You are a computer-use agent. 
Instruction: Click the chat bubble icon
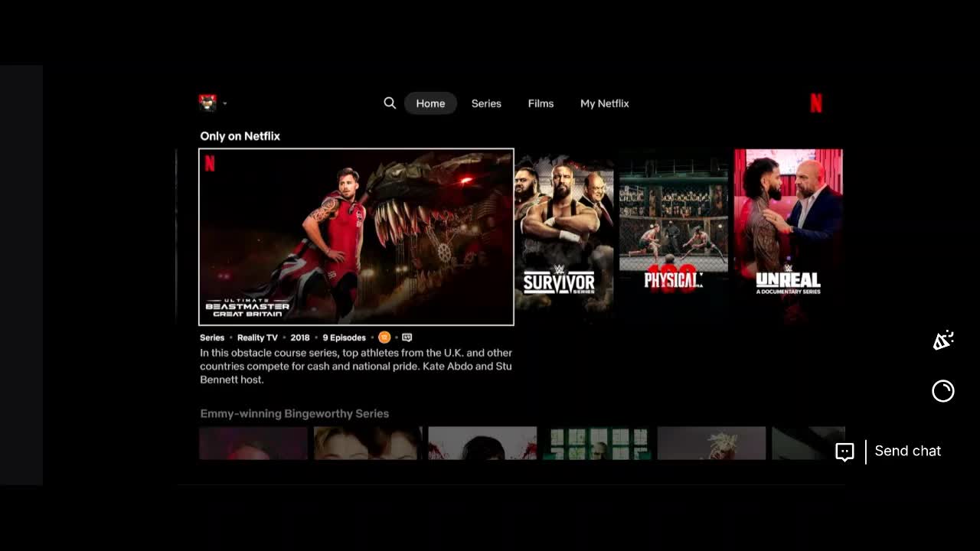point(844,452)
